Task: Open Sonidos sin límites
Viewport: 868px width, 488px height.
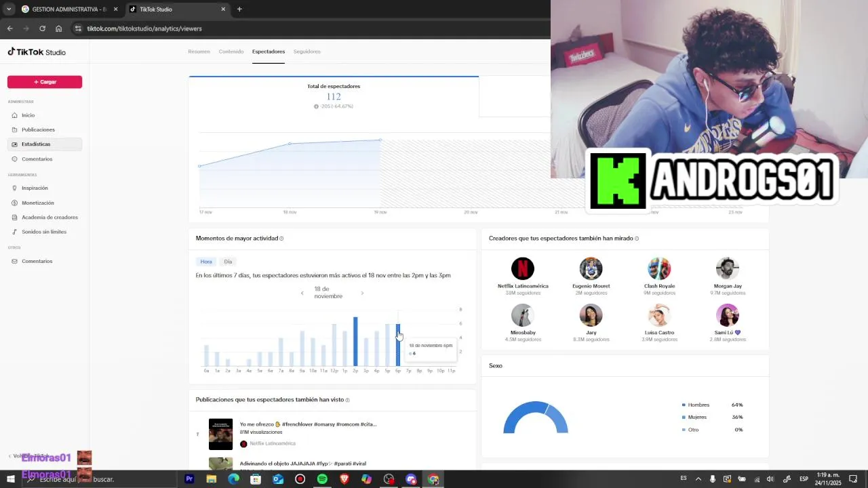Action: [45, 232]
